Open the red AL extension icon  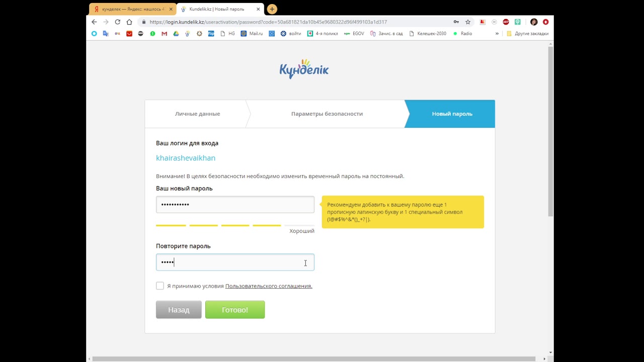click(482, 22)
